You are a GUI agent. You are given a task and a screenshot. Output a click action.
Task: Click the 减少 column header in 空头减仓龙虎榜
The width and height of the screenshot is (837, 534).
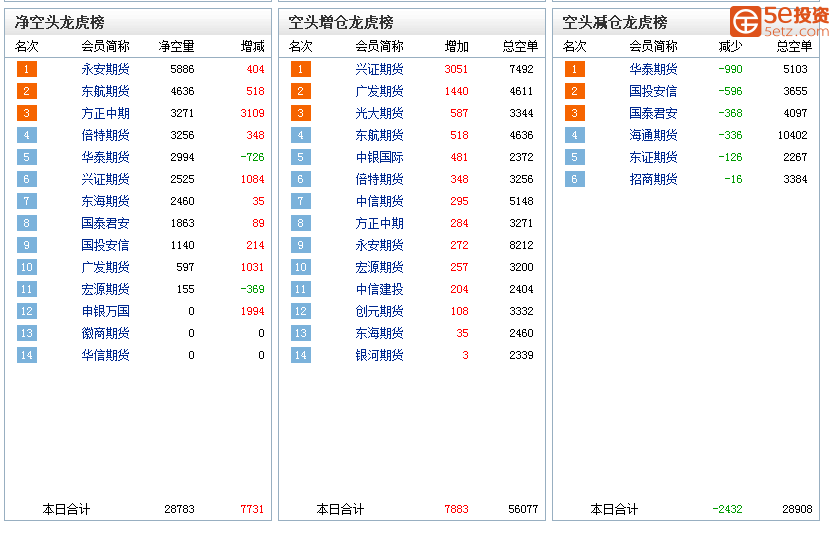[x=730, y=46]
